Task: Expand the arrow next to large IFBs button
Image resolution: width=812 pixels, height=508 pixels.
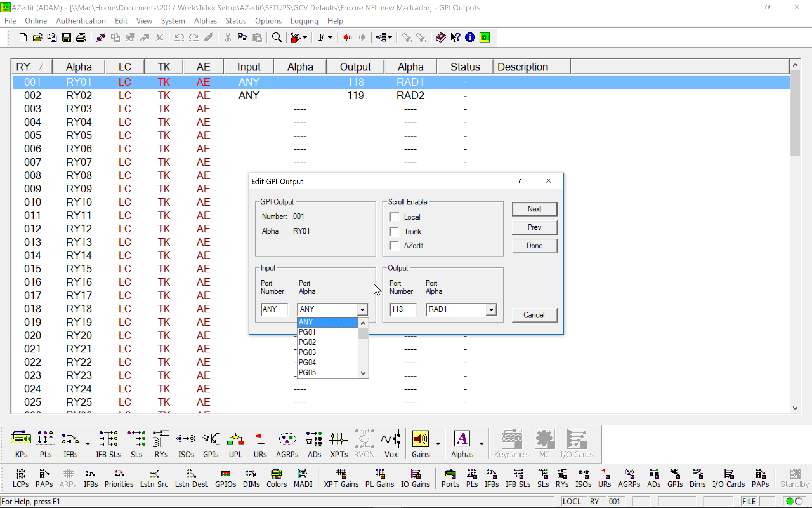Action: pyautogui.click(x=88, y=444)
